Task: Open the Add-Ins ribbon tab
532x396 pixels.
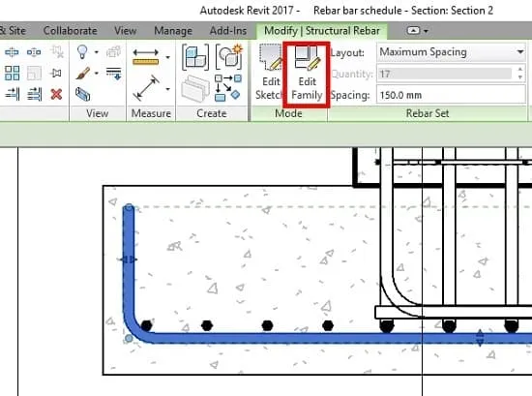Action: tap(228, 31)
